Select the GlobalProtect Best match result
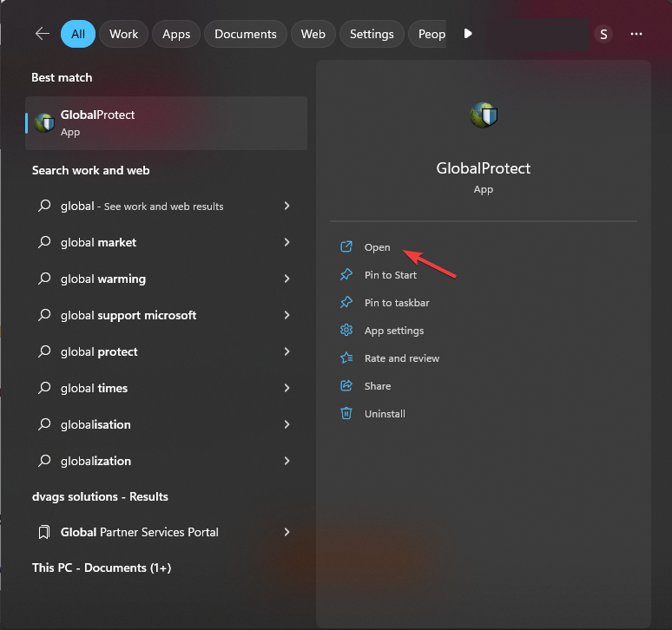The width and height of the screenshot is (672, 630). click(167, 123)
